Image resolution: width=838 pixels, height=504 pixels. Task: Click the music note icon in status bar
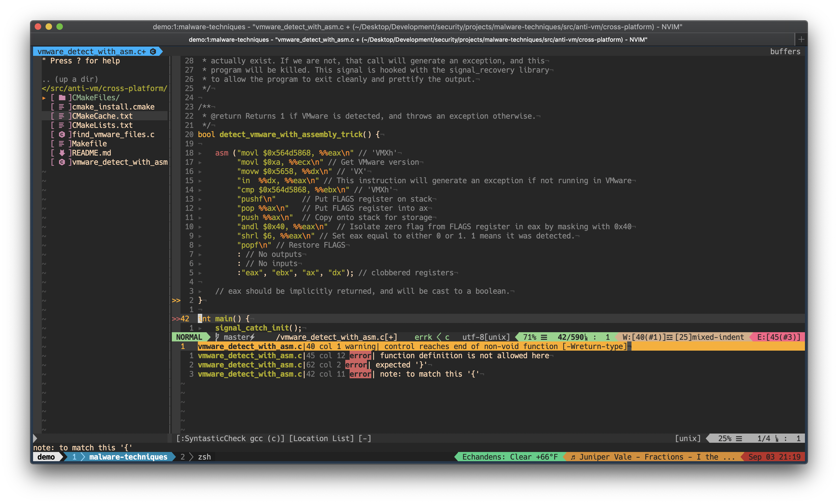[573, 457]
